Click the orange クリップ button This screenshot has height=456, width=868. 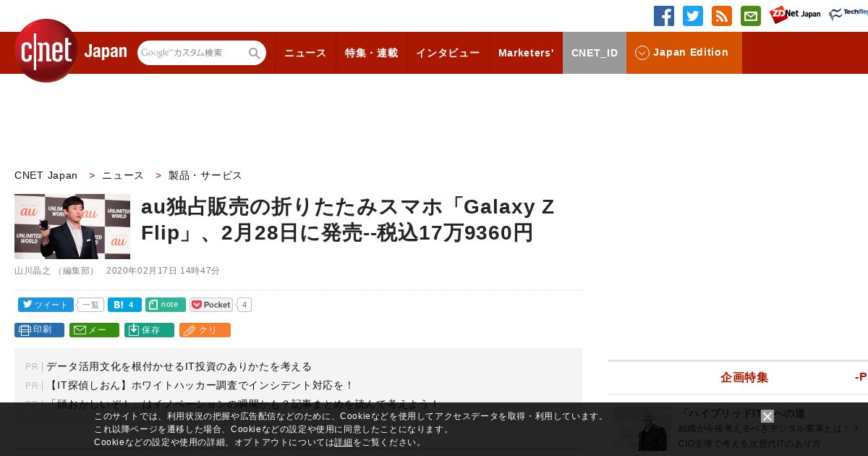205,330
